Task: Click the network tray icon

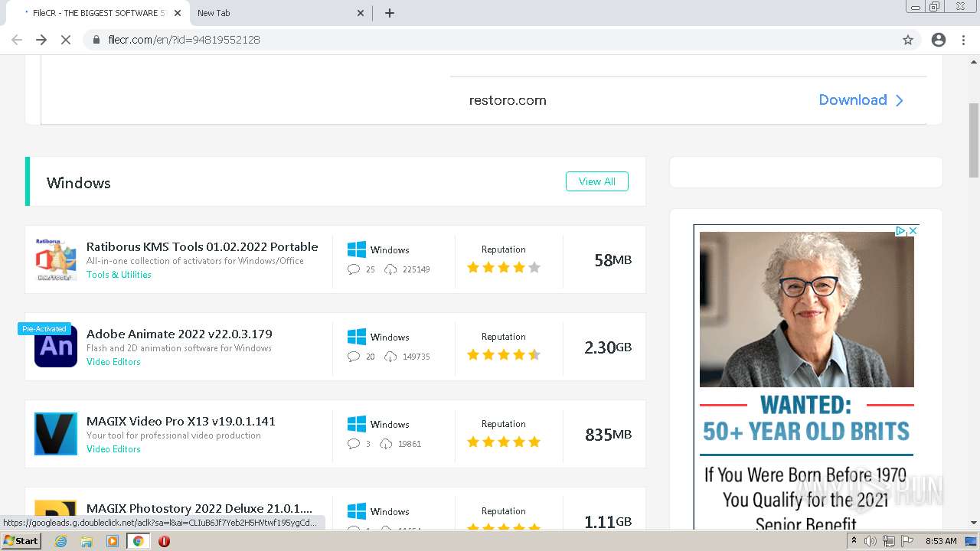Action: coord(888,541)
